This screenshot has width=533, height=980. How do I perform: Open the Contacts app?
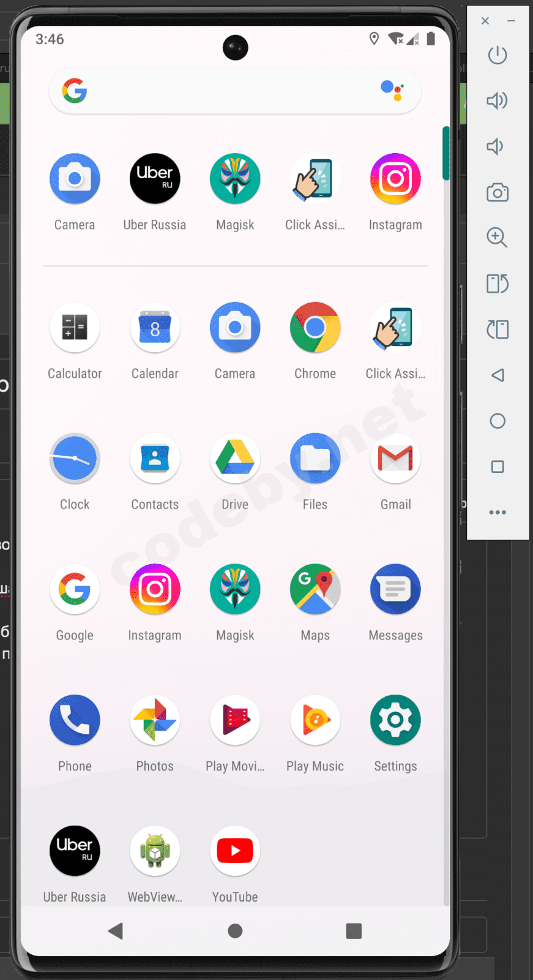(155, 458)
